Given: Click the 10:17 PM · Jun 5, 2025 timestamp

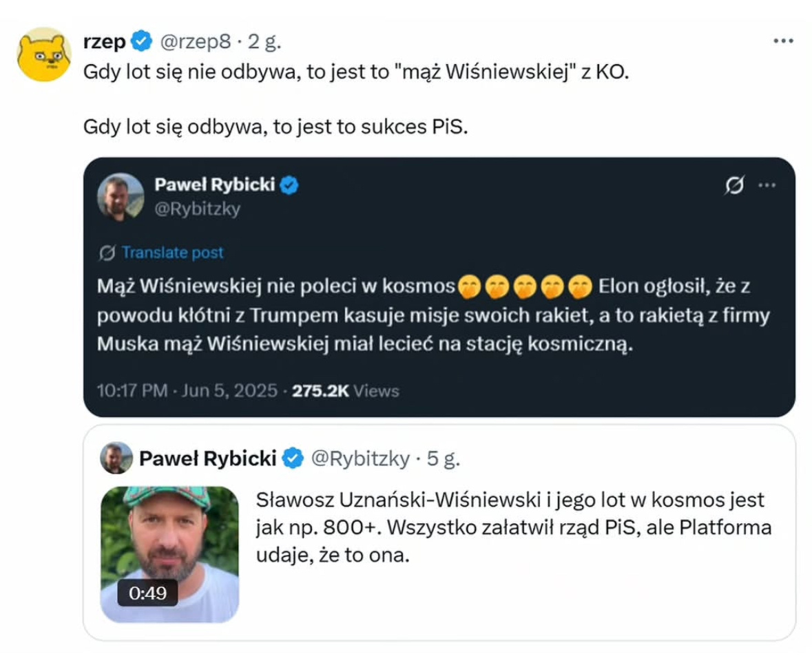Looking at the screenshot, I should (x=188, y=391).
